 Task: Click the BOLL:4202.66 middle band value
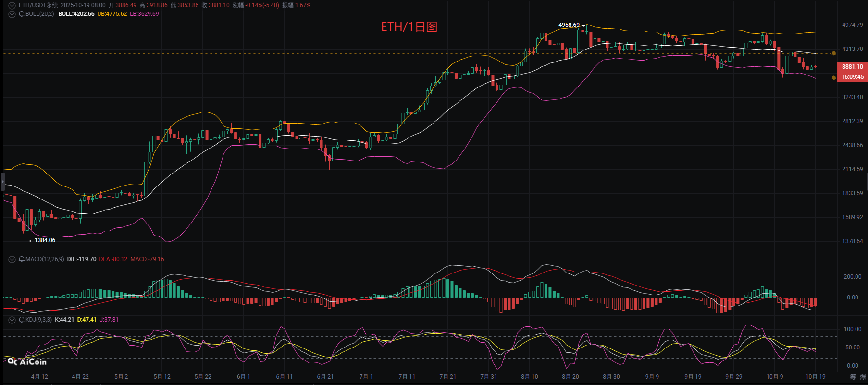pos(76,14)
